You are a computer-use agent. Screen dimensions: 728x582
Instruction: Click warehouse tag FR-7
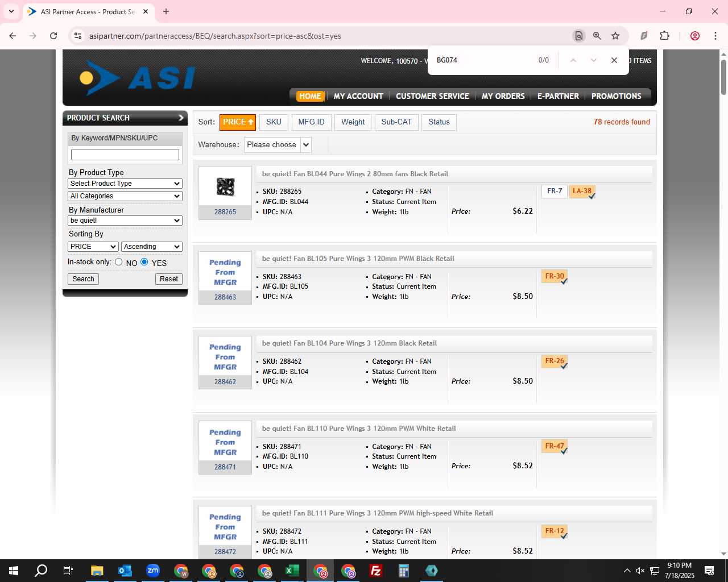[x=555, y=192]
